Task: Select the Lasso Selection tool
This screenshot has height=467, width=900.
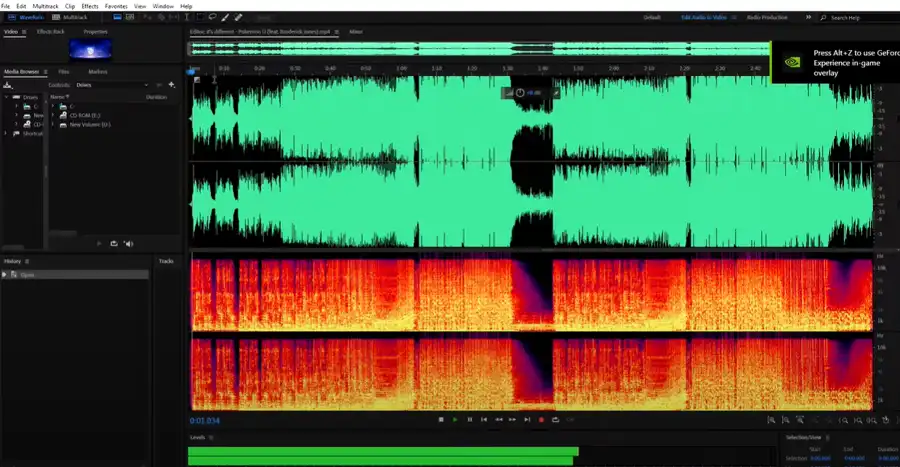Action: (212, 17)
